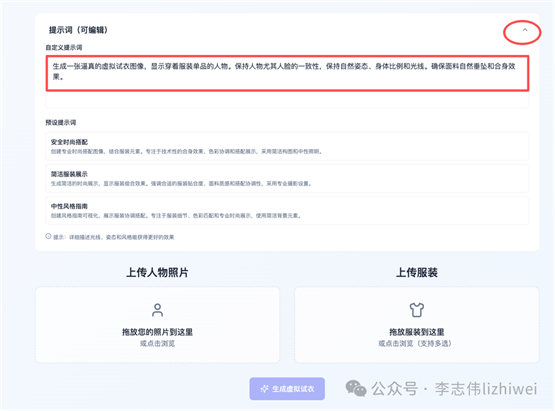Click the 上传服装 heading
The width and height of the screenshot is (555, 411).
[417, 272]
